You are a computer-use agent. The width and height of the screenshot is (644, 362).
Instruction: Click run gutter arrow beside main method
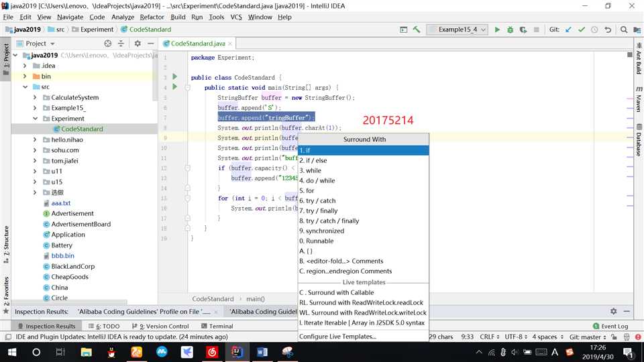pyautogui.click(x=175, y=86)
